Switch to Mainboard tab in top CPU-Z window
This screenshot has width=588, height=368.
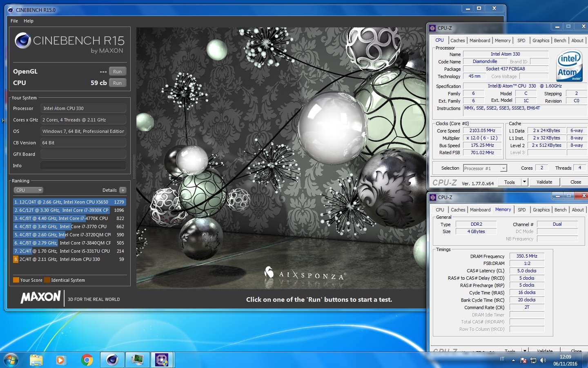tap(480, 40)
